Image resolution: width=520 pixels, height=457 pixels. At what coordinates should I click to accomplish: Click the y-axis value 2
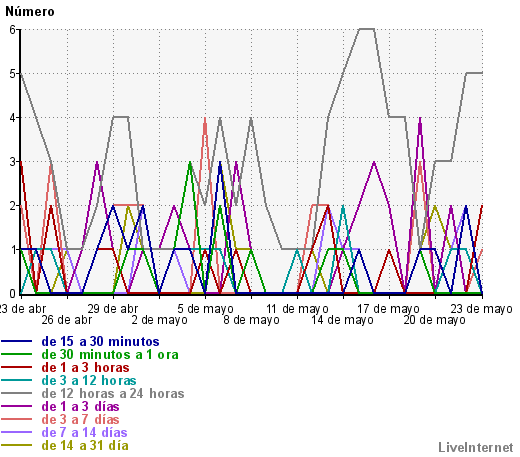13,206
